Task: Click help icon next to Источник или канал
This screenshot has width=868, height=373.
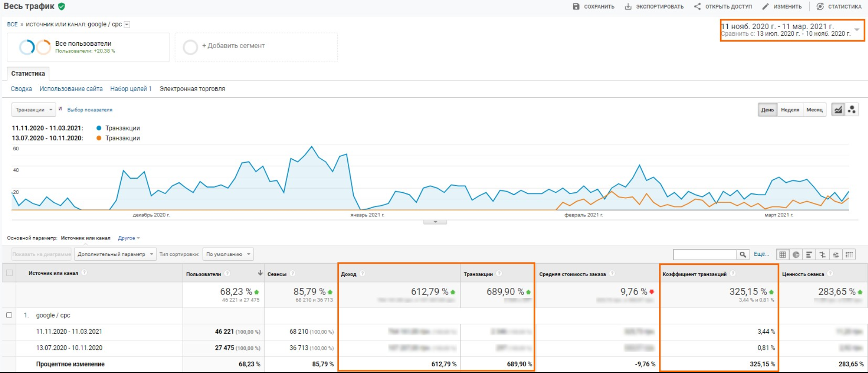Action: pos(84,273)
